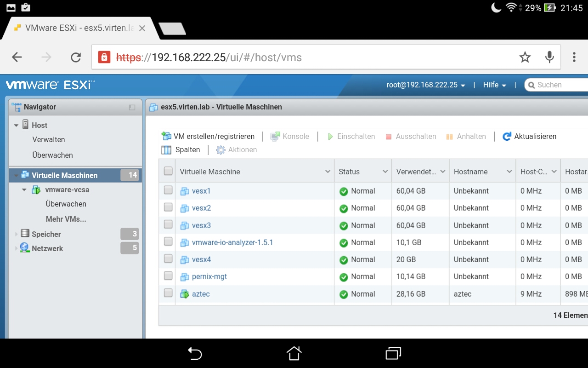Open a new browser tab
The width and height of the screenshot is (588, 368).
172,29
